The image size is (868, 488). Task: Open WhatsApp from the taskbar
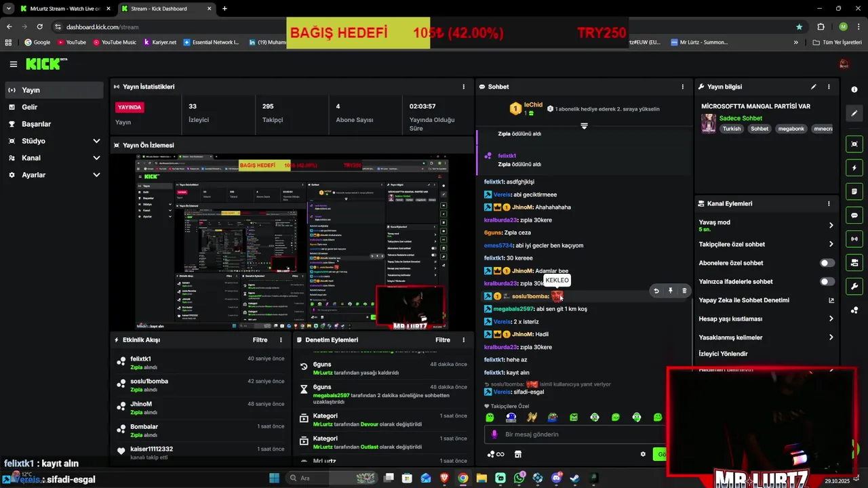pyautogui.click(x=519, y=478)
